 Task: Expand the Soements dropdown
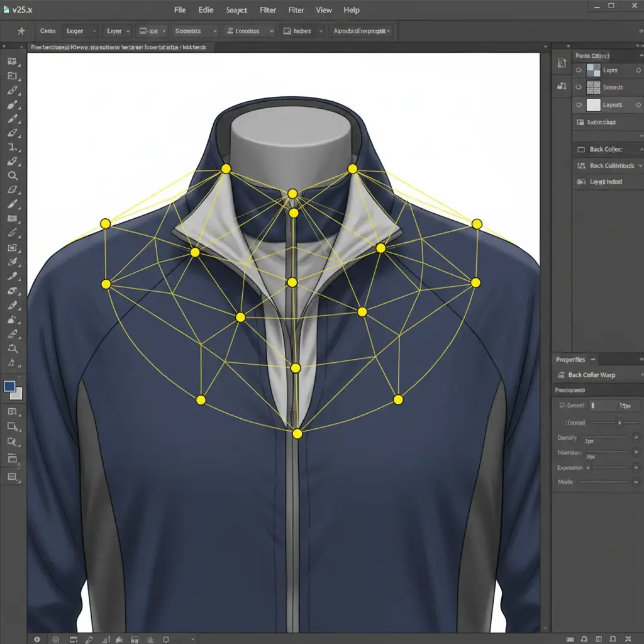click(196, 31)
